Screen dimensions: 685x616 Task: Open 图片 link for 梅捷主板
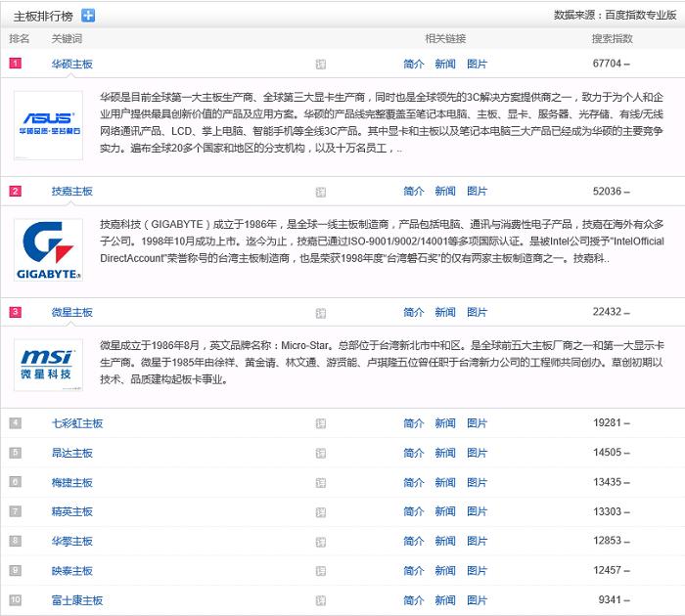click(477, 482)
